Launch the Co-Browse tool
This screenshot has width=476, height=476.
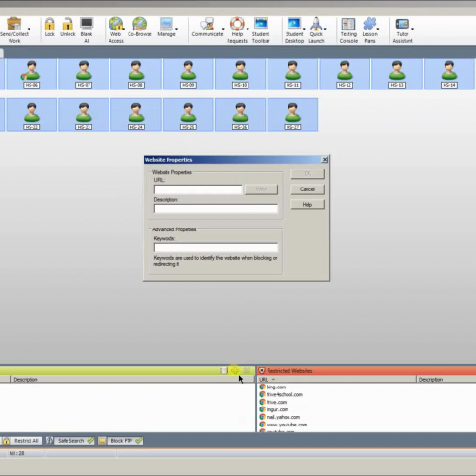point(140,28)
